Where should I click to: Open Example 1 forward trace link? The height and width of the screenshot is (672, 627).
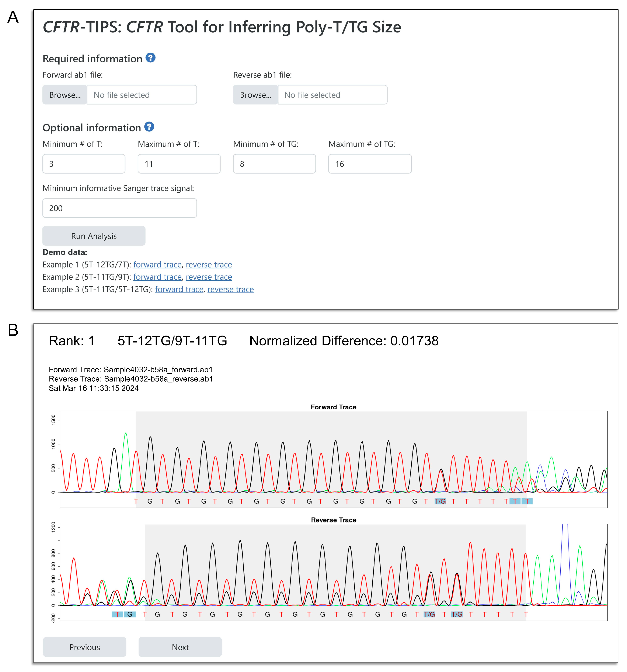(x=157, y=265)
